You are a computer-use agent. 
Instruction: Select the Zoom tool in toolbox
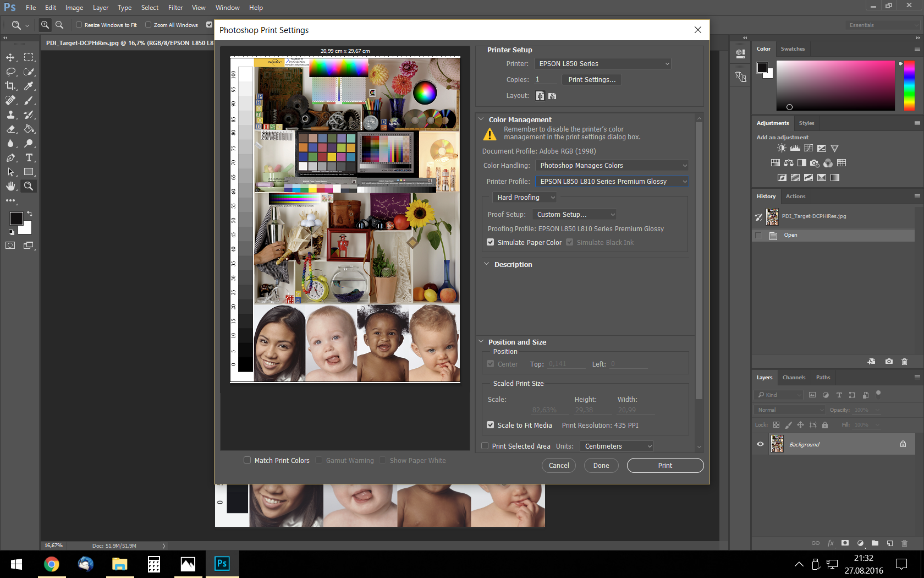(x=29, y=186)
